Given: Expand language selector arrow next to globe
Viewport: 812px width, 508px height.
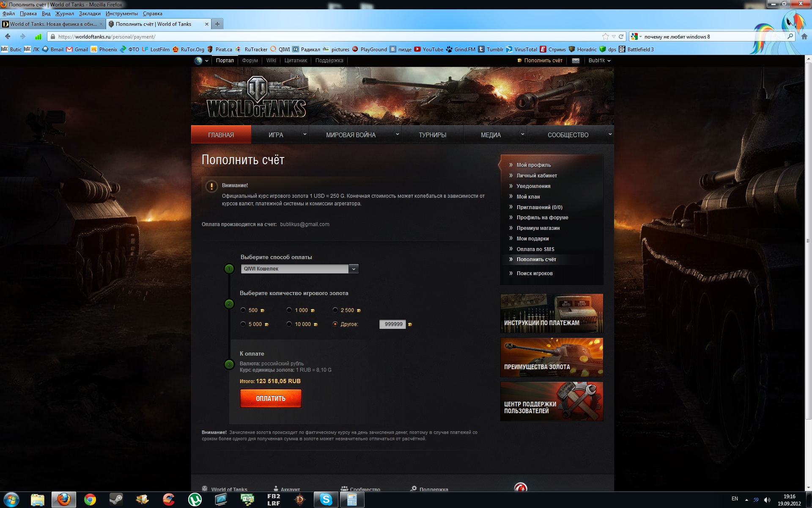Looking at the screenshot, I should click(x=207, y=61).
